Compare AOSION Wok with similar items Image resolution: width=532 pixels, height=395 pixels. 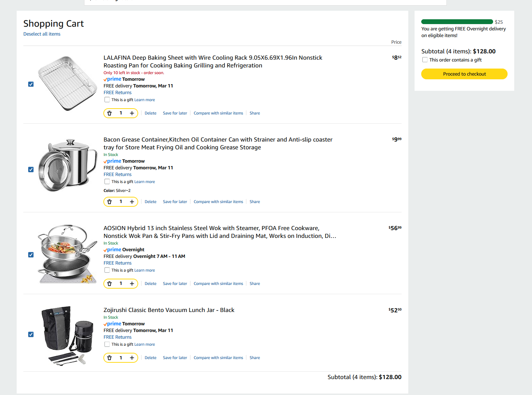[x=218, y=284]
